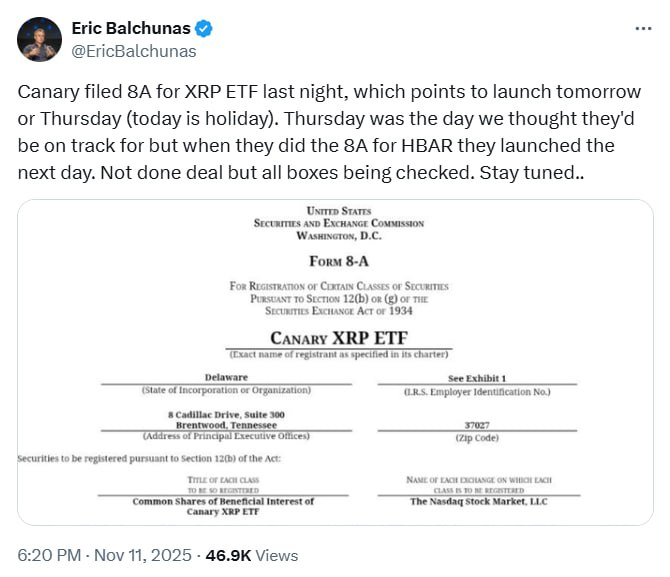Click the Delaware state of incorporation entry
670x577 pixels.
(226, 377)
